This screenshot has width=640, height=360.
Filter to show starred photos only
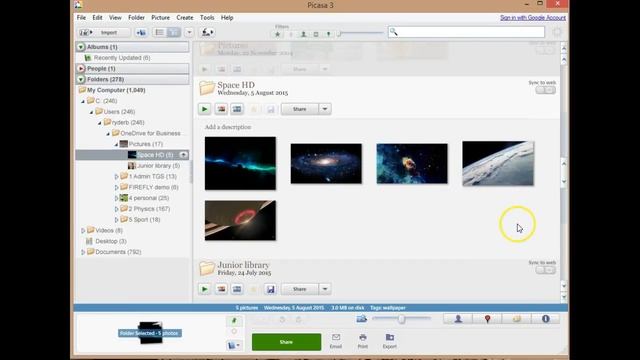[278, 34]
